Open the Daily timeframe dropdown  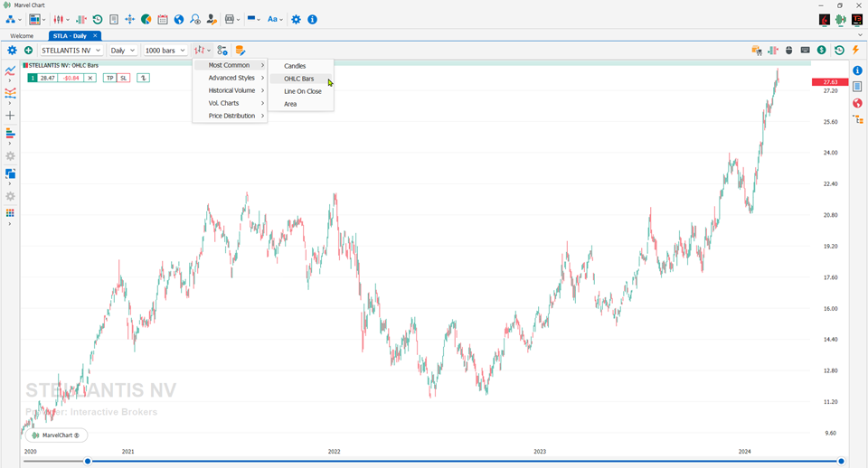(122, 51)
